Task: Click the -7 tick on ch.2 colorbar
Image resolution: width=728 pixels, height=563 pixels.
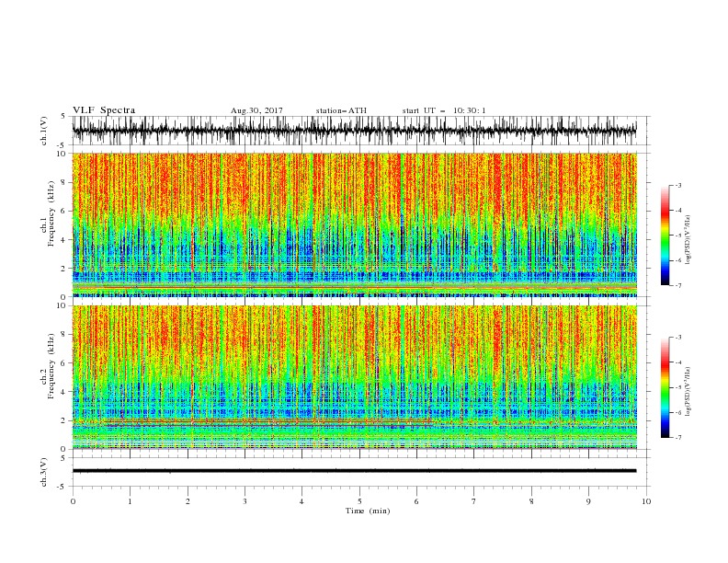Action: 678,437
